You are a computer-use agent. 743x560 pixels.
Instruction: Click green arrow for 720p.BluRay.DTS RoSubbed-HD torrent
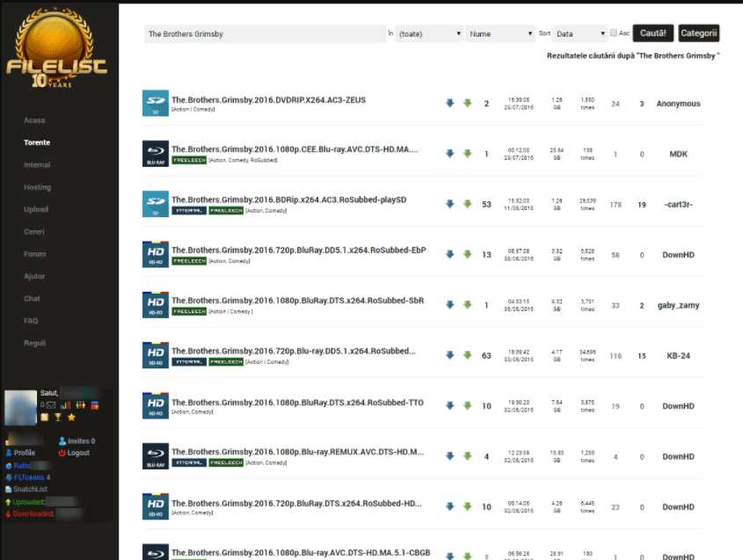click(467, 507)
